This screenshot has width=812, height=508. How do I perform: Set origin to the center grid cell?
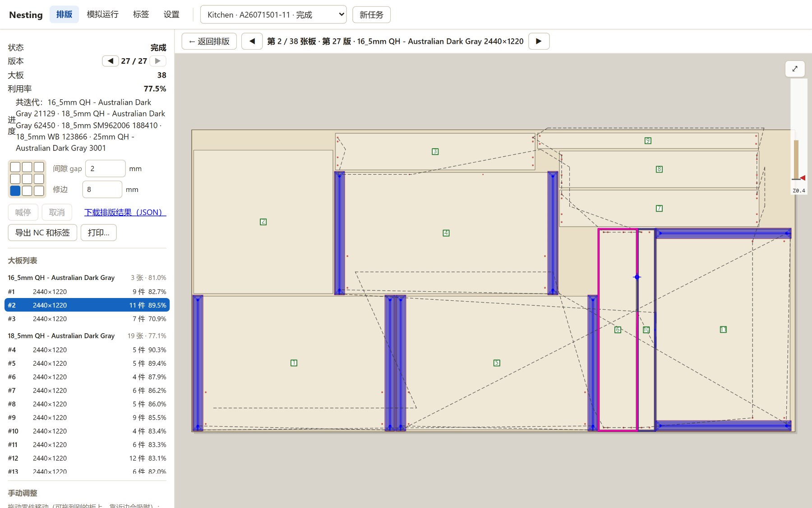27,179
